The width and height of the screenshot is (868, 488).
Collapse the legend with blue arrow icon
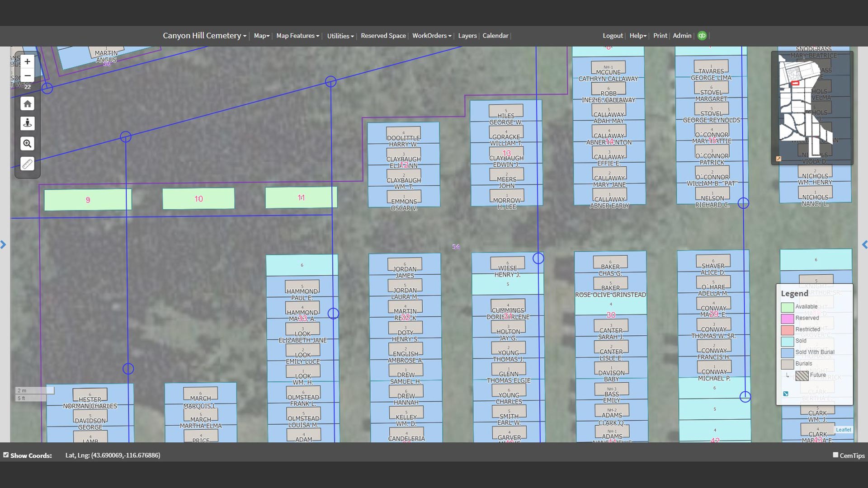(x=786, y=394)
